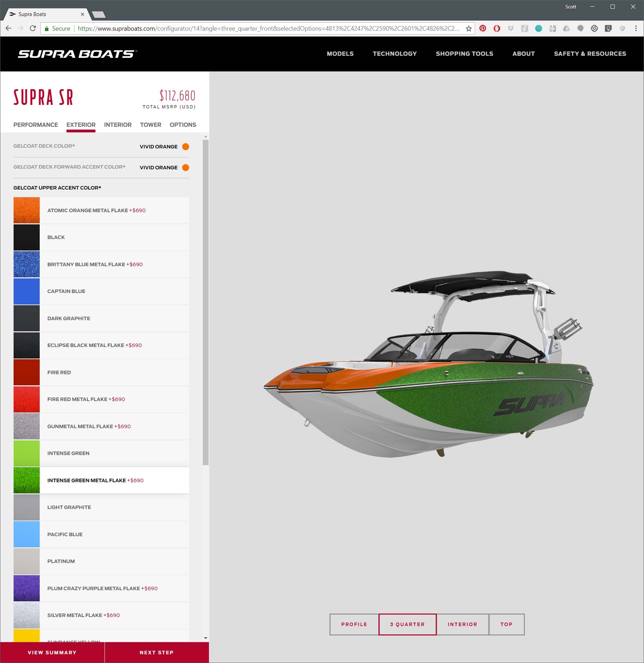Open the Chrome three-dot menu
Screen dimensions: 644x663
pyautogui.click(x=636, y=28)
